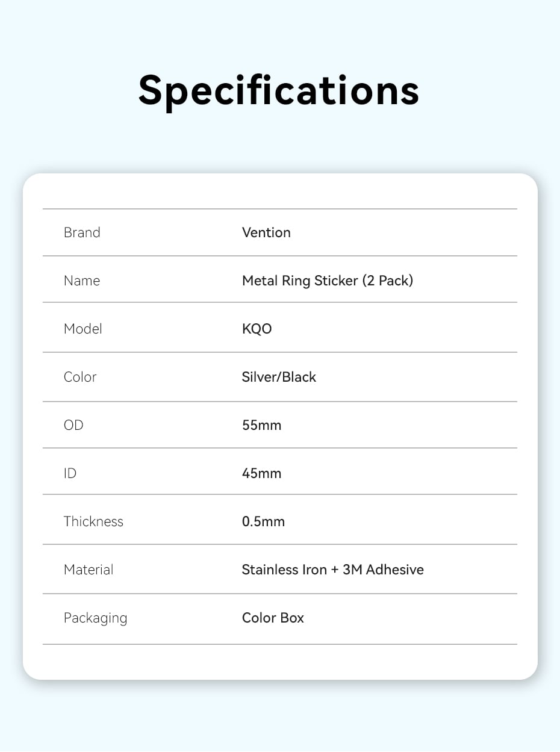Click the KQO model value

(x=257, y=329)
